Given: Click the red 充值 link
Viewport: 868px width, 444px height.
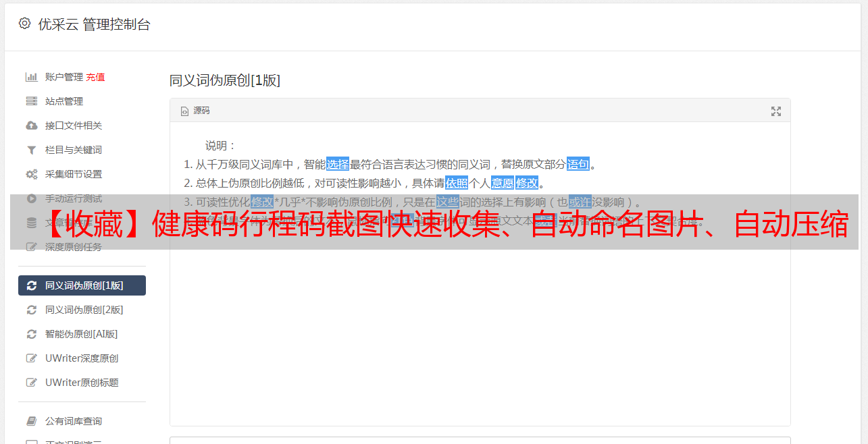Looking at the screenshot, I should coord(95,77).
